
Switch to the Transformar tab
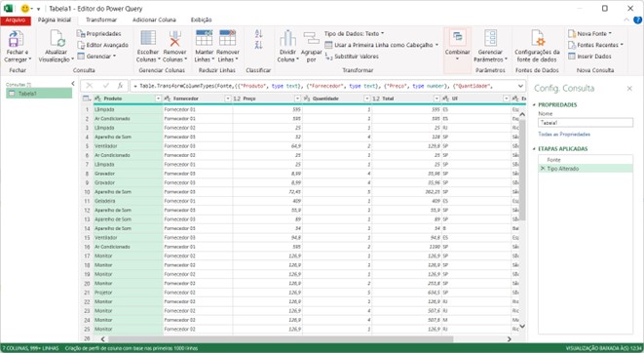[x=101, y=20]
